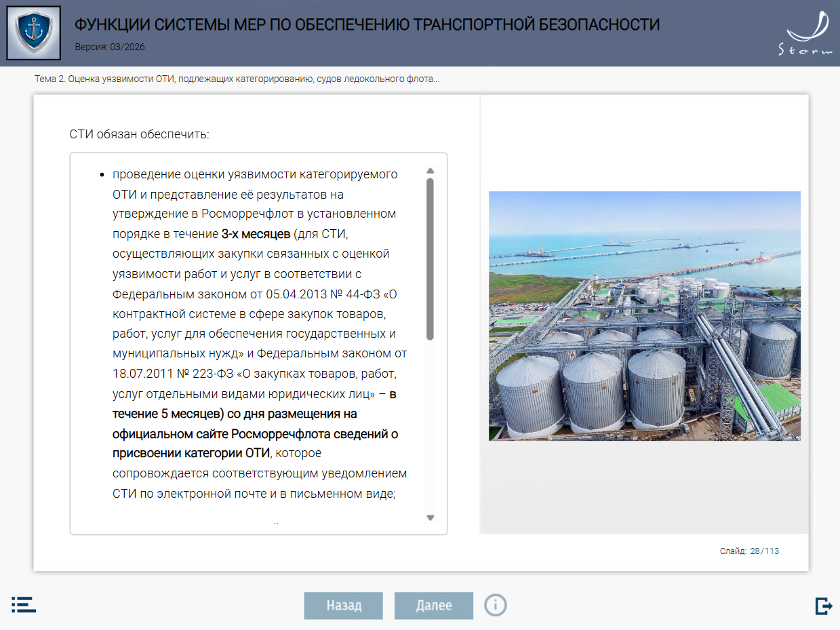
Task: Click the text box scrollbar thumb
Action: [x=430, y=258]
